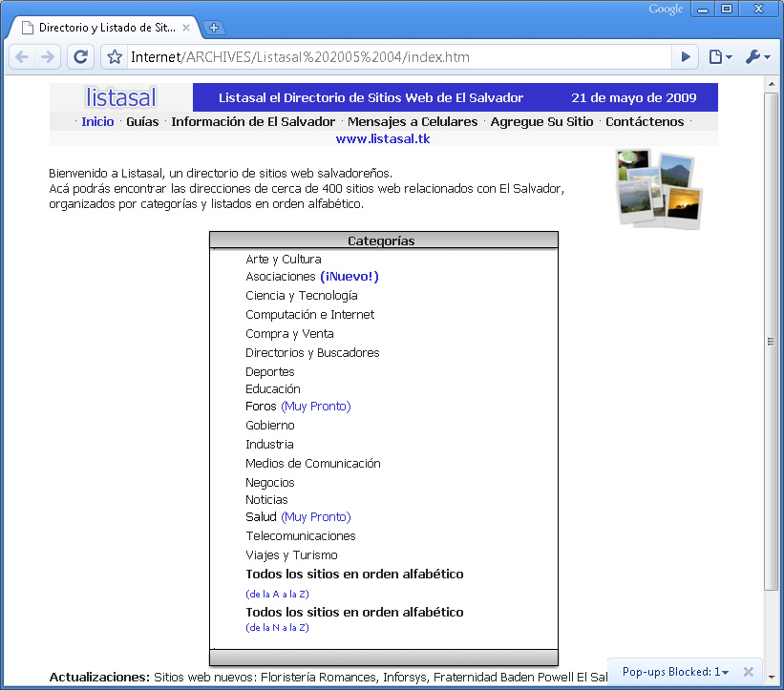784x690 pixels.
Task: Open the Gobierno category
Action: [270, 426]
